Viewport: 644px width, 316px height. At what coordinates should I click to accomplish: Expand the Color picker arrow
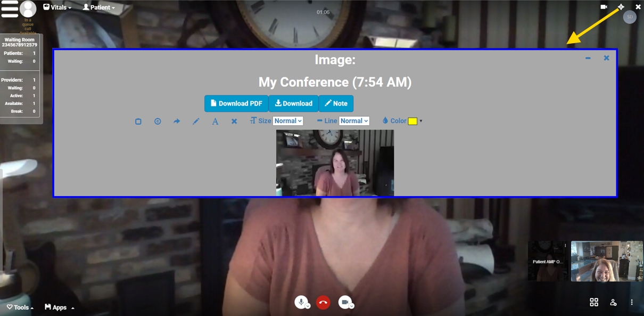click(421, 121)
